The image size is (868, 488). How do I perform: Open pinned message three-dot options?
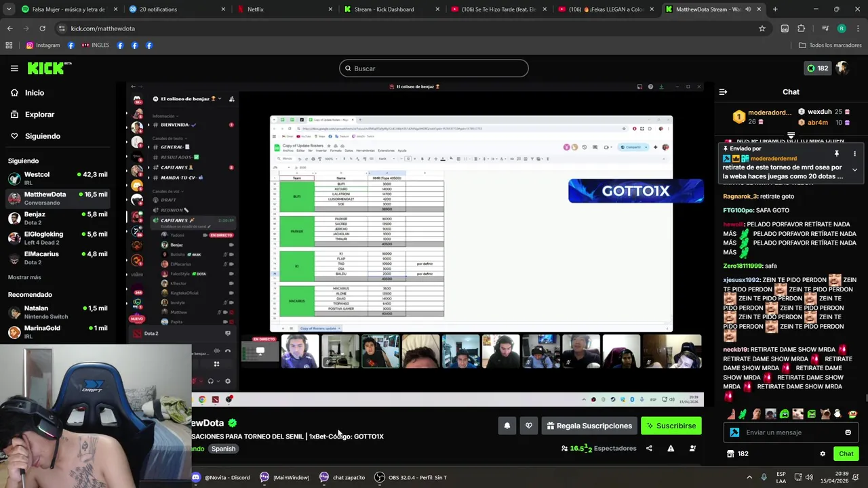[854, 154]
